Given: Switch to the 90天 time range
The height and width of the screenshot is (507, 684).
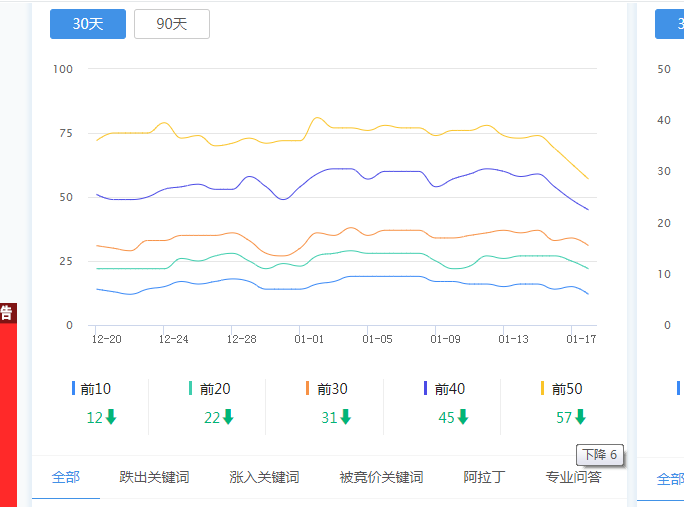Looking at the screenshot, I should 171,24.
